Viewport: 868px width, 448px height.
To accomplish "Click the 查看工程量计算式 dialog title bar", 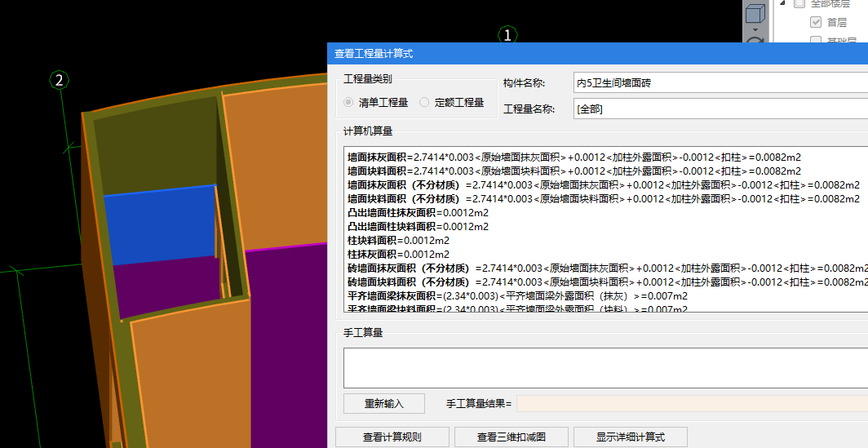I will [x=597, y=54].
